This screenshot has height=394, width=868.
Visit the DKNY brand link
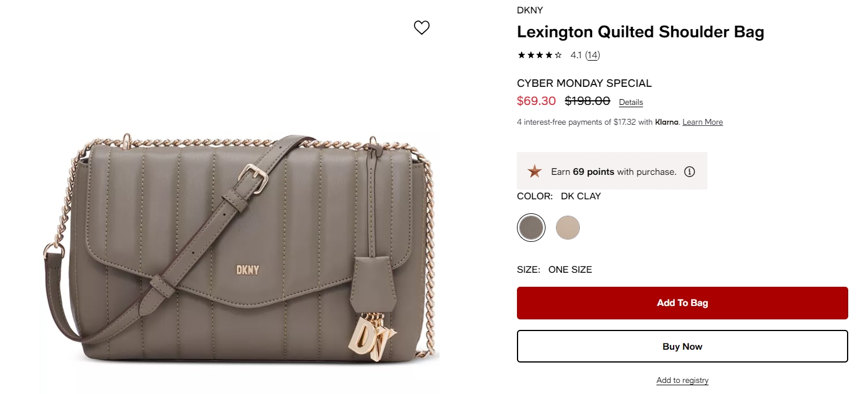tap(530, 10)
